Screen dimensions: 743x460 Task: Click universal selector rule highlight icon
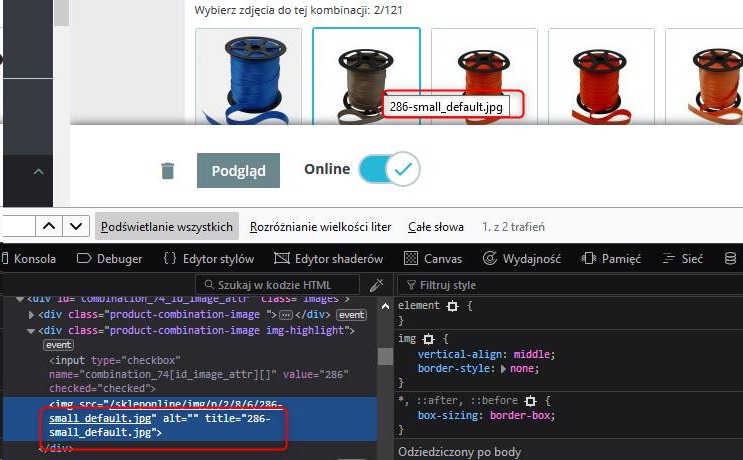point(530,401)
